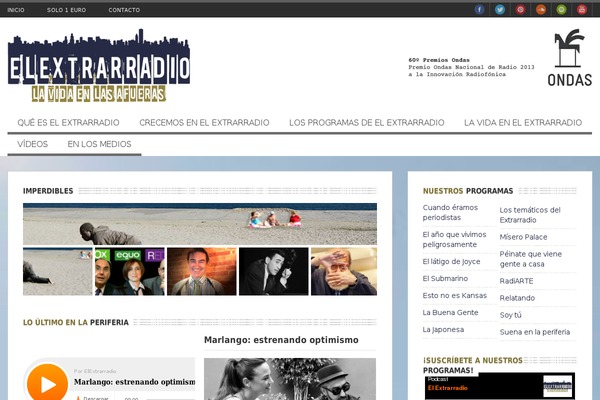Open Mísero Palace program
The height and width of the screenshot is (400, 600).
pyautogui.click(x=523, y=237)
